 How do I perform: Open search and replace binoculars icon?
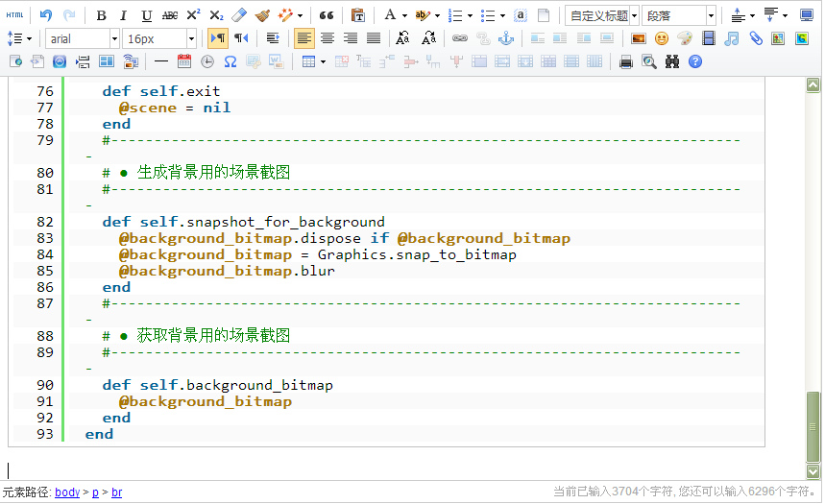[x=672, y=61]
